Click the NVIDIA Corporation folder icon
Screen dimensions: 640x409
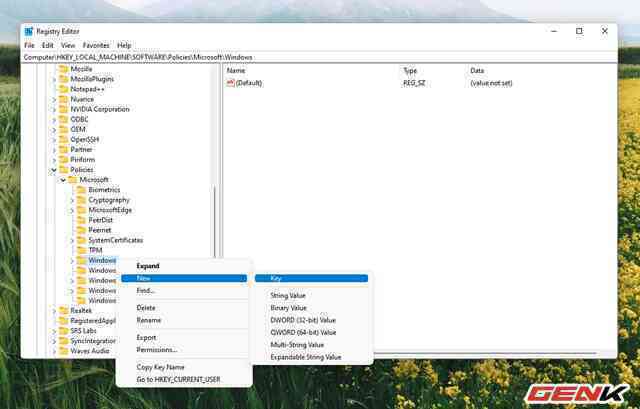tap(64, 109)
